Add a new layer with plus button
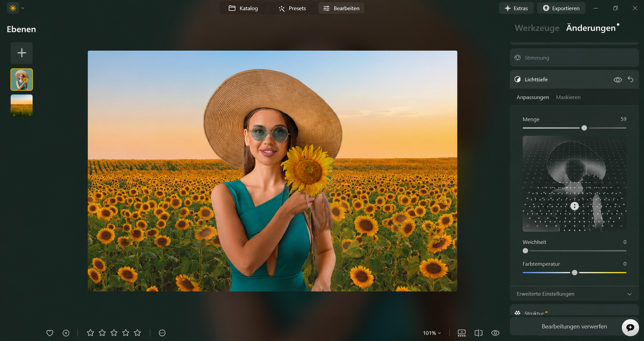The height and width of the screenshot is (341, 644). [x=21, y=53]
